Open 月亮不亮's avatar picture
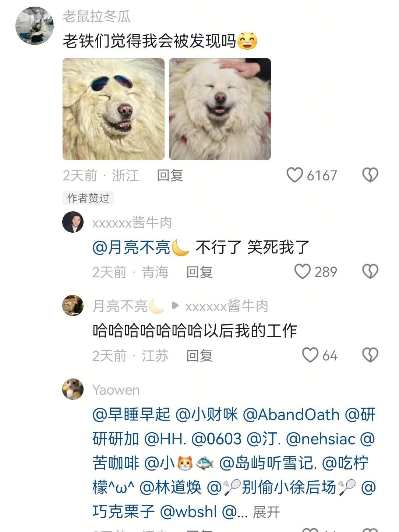This screenshot has height=532, width=399. (x=73, y=306)
